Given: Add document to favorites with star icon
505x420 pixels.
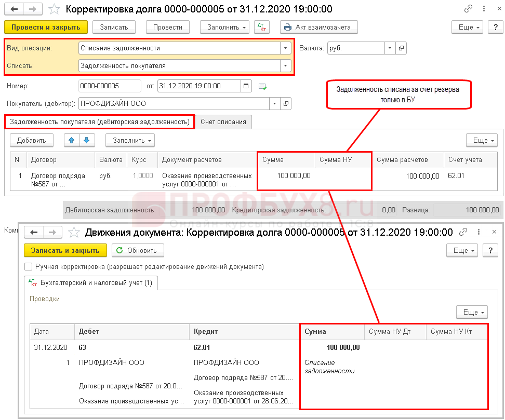Looking at the screenshot, I should point(55,9).
